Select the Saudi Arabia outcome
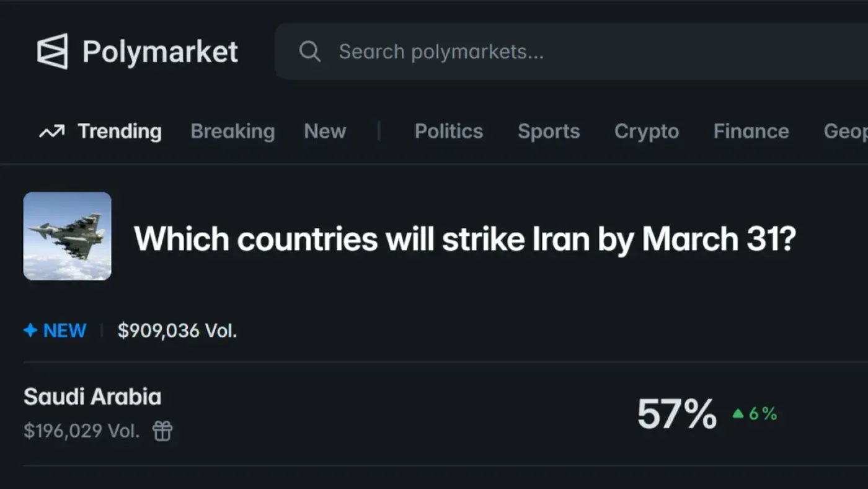Image resolution: width=868 pixels, height=489 pixels. click(92, 397)
